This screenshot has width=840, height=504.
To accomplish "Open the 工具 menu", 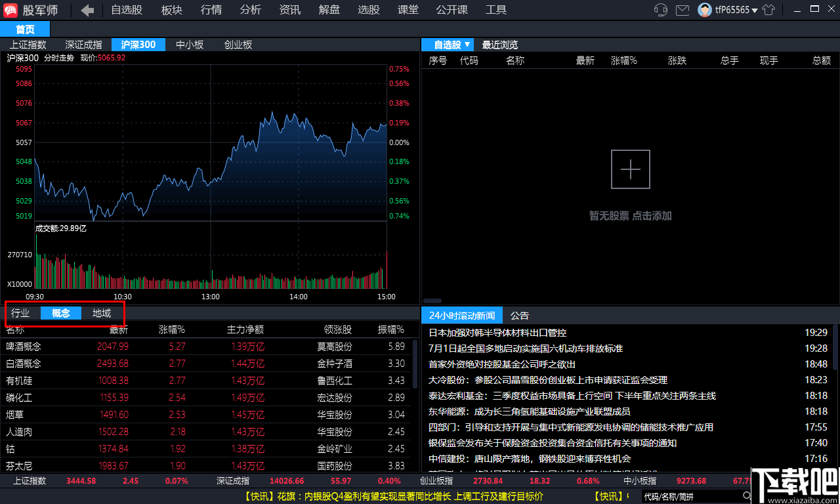I will tap(496, 10).
